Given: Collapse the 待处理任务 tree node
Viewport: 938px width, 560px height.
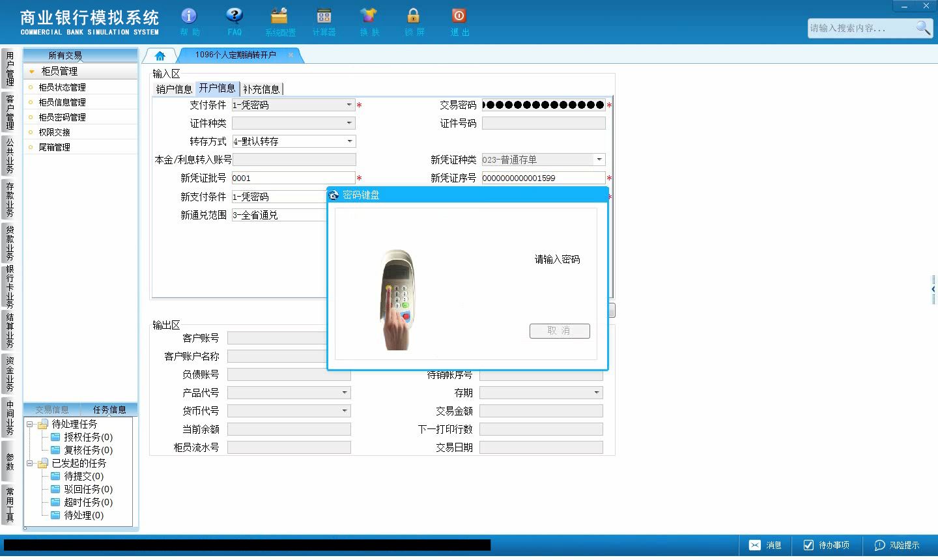Looking at the screenshot, I should 30,425.
